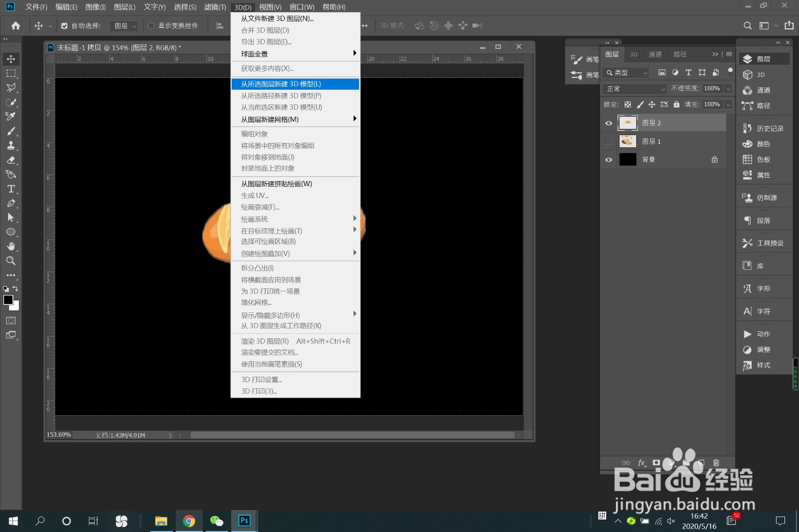
Task: Hide the 背景 layer
Action: (x=609, y=160)
